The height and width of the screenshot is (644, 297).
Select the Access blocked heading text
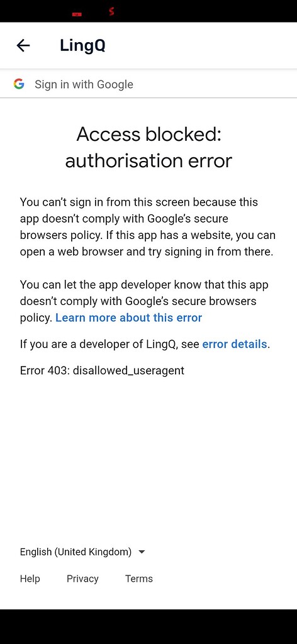[x=148, y=147]
